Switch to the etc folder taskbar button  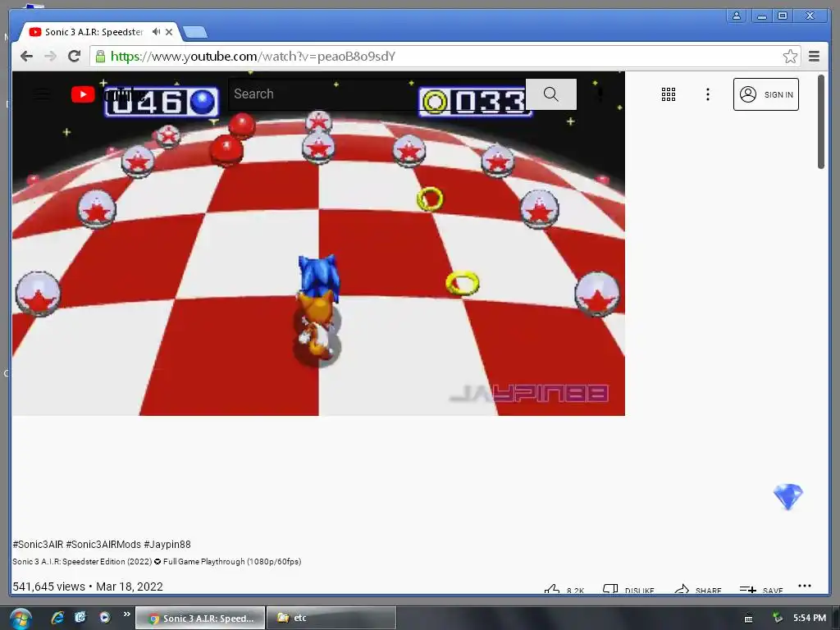(331, 619)
